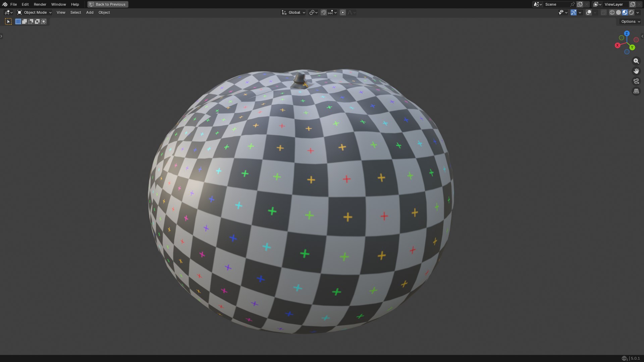Open the Render menu
The image size is (644, 362).
tap(40, 4)
